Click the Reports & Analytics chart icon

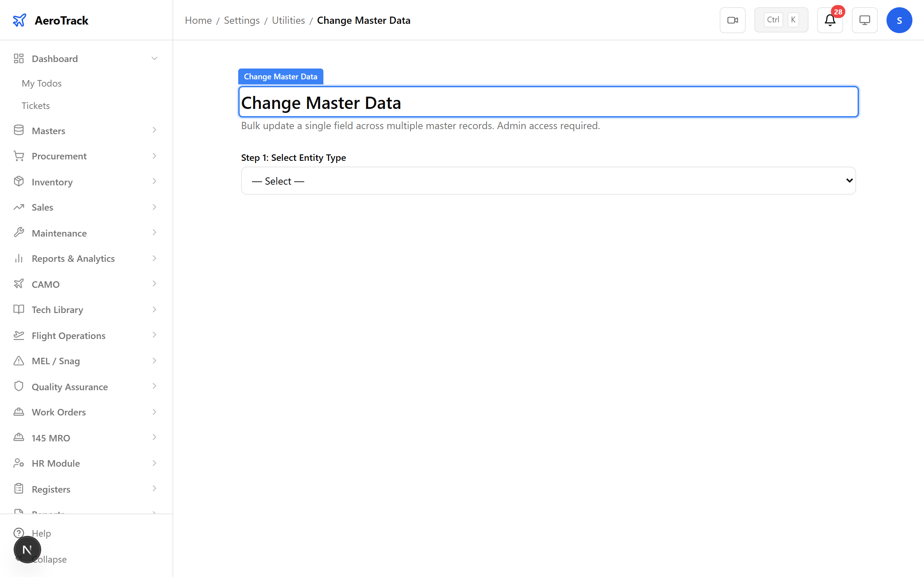(19, 258)
